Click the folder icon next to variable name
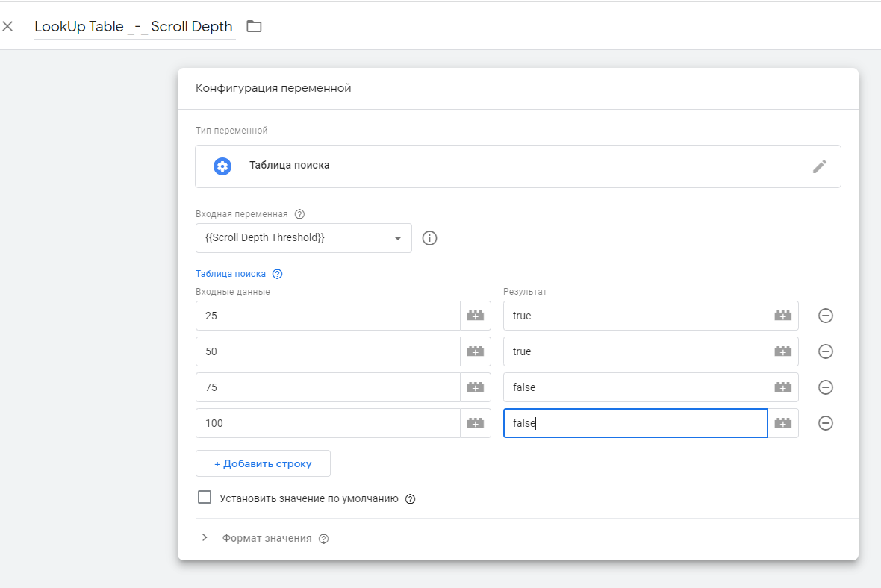 (x=255, y=27)
